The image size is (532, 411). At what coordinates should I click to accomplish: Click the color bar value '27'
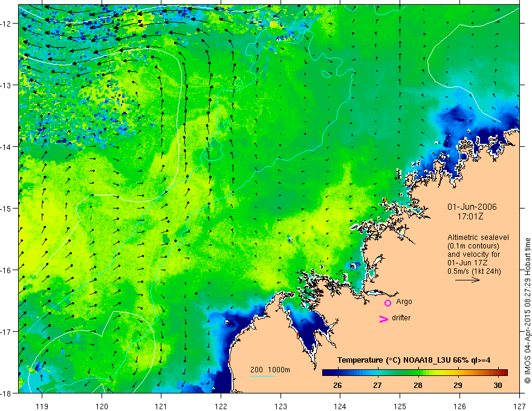tap(377, 385)
